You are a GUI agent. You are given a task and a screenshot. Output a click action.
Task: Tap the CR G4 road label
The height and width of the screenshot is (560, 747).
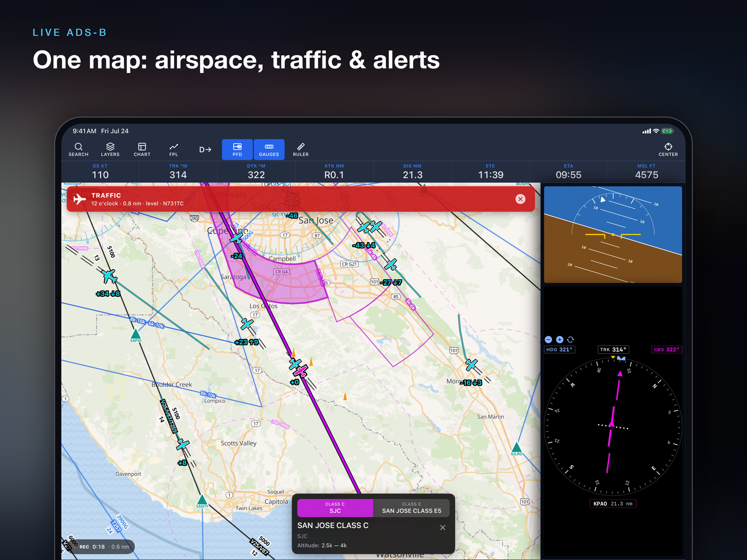tap(281, 272)
